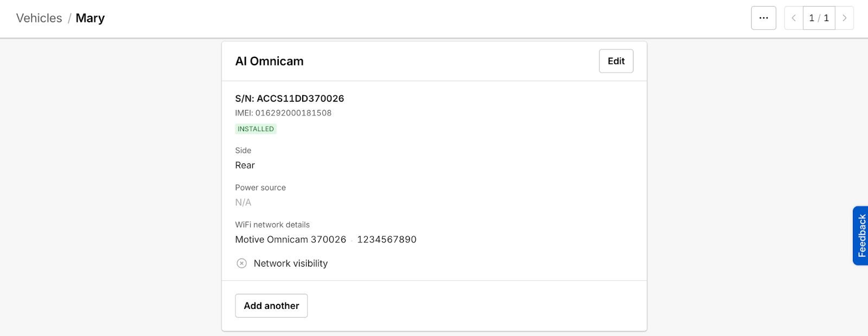
Task: Navigate to Vehicles breadcrumb link
Action: pyautogui.click(x=39, y=18)
